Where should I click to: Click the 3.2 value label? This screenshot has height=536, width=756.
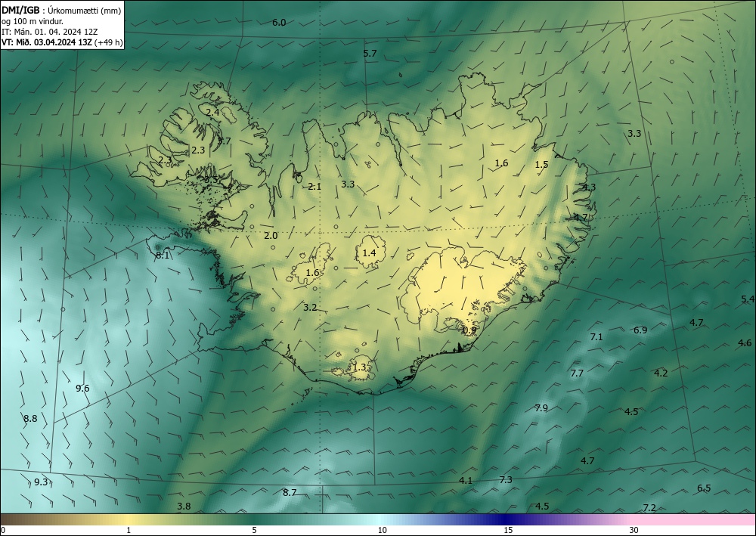pos(310,308)
